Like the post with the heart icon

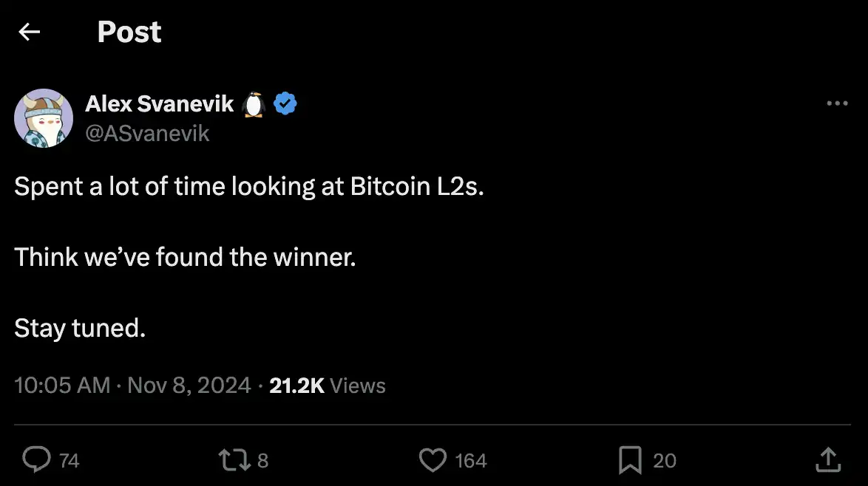tap(433, 460)
